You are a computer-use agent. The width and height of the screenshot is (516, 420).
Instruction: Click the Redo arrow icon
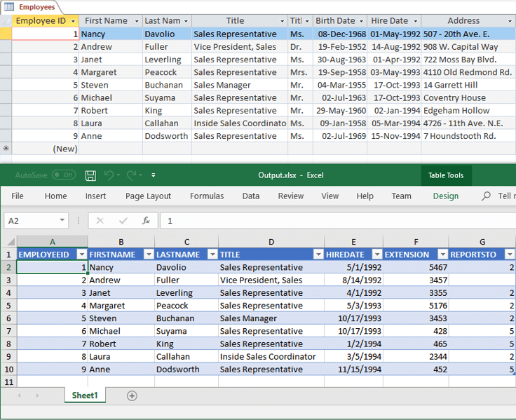click(x=132, y=175)
